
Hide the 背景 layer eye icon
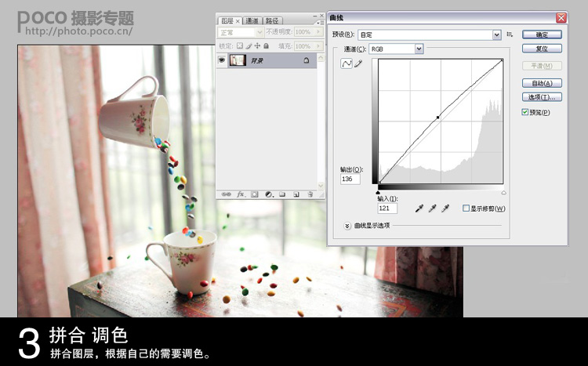click(x=222, y=60)
